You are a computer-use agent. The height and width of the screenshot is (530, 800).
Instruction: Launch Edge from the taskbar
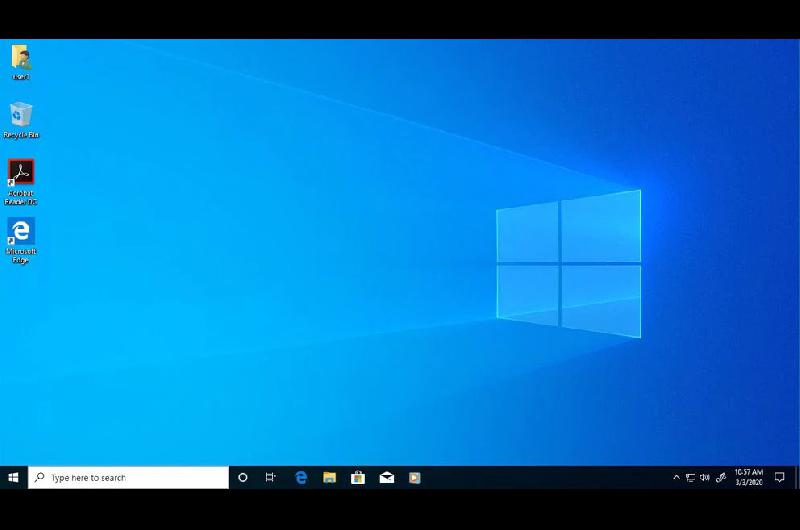pyautogui.click(x=301, y=477)
